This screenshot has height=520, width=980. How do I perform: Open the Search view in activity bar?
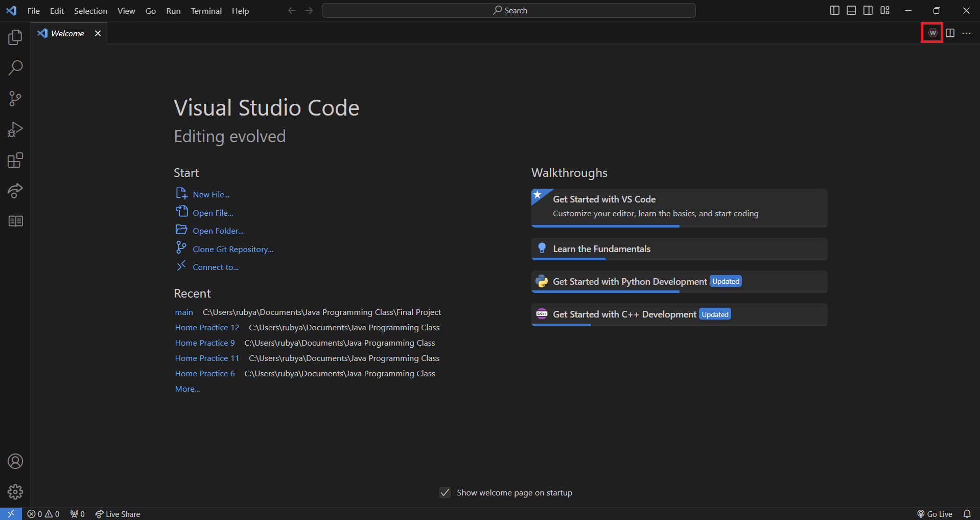tap(15, 67)
